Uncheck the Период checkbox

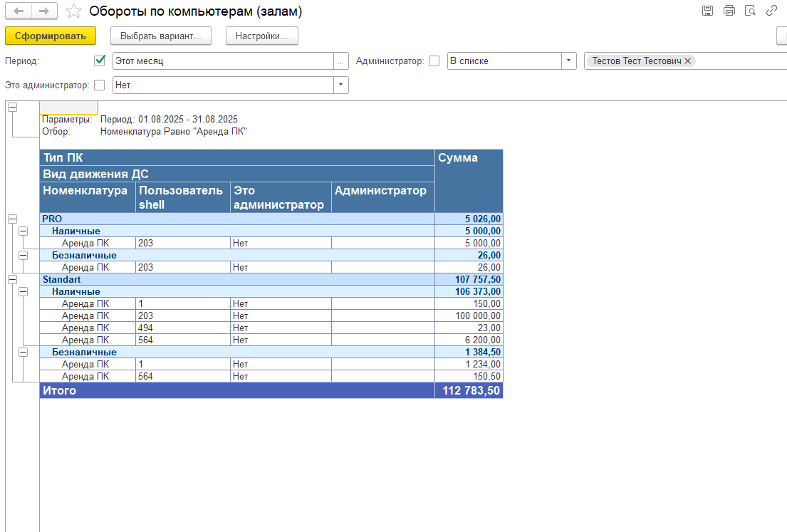point(100,61)
